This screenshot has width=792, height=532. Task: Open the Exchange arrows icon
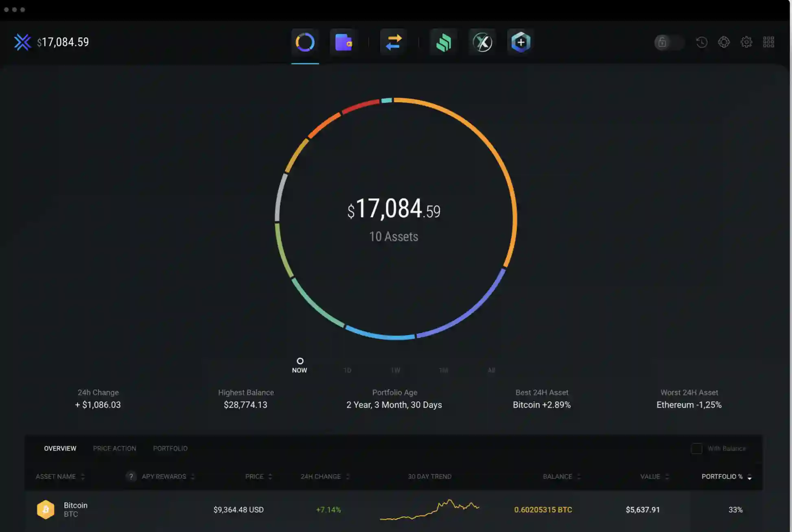[393, 42]
